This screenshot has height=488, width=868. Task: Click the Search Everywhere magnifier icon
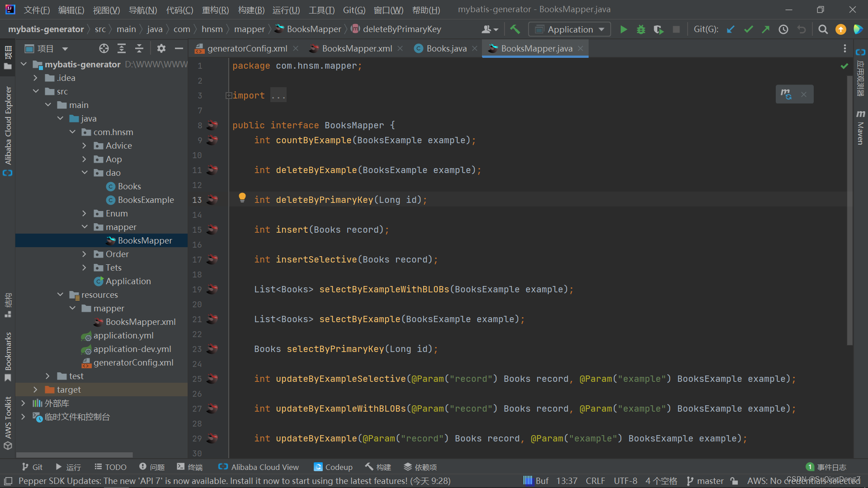823,29
